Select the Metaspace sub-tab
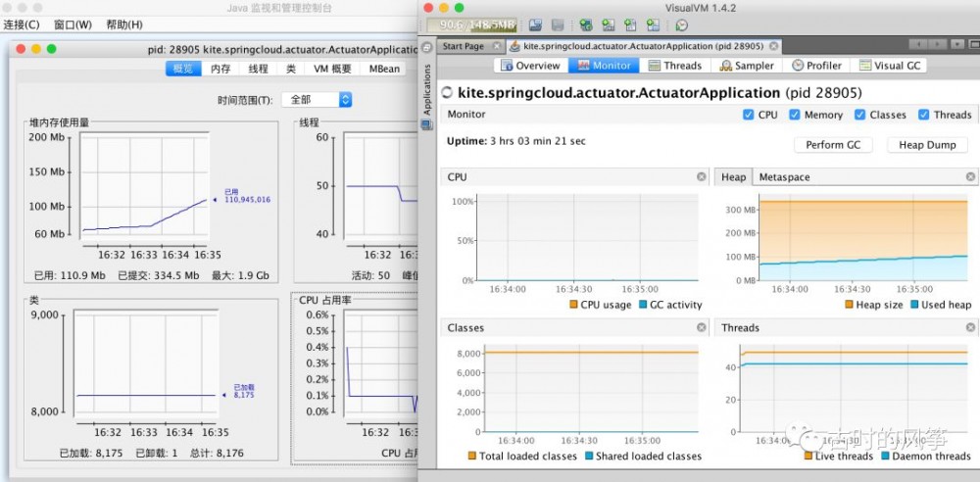This screenshot has height=482, width=980. click(784, 177)
